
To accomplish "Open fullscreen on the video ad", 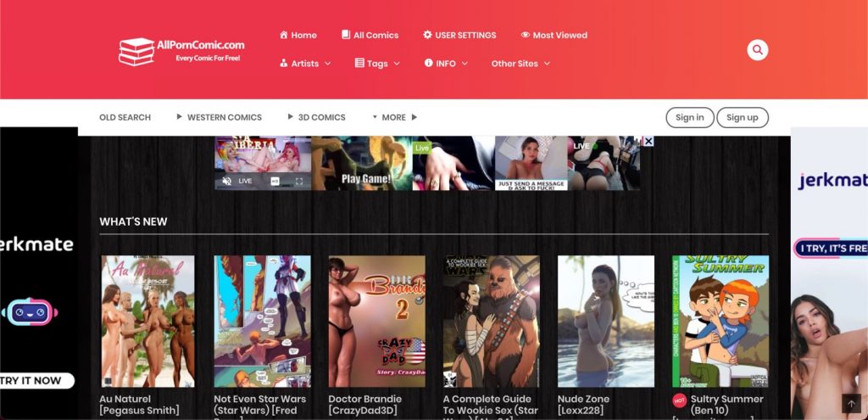I will [299, 182].
